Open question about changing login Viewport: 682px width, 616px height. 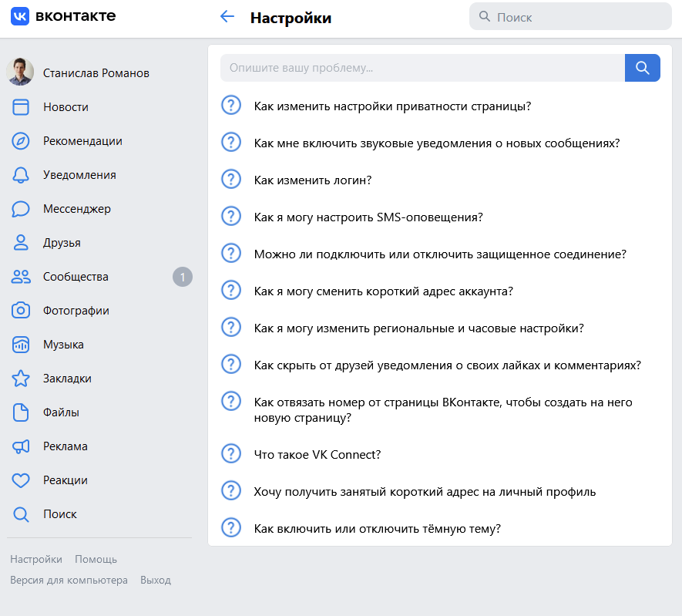313,180
